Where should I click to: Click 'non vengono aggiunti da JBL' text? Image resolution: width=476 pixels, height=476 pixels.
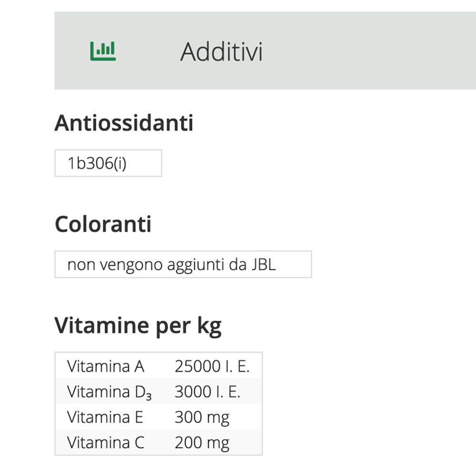tap(183, 265)
